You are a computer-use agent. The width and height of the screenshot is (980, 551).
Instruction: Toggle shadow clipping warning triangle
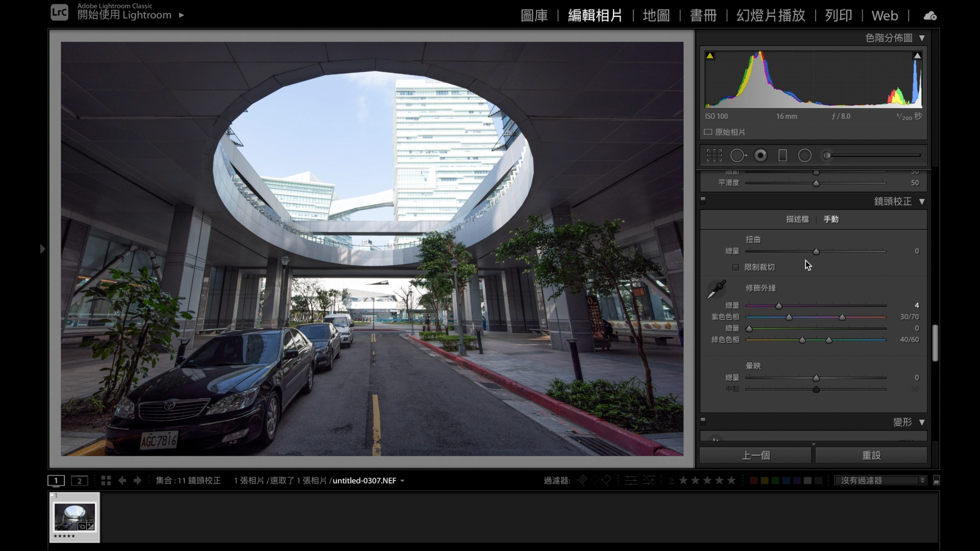click(709, 56)
